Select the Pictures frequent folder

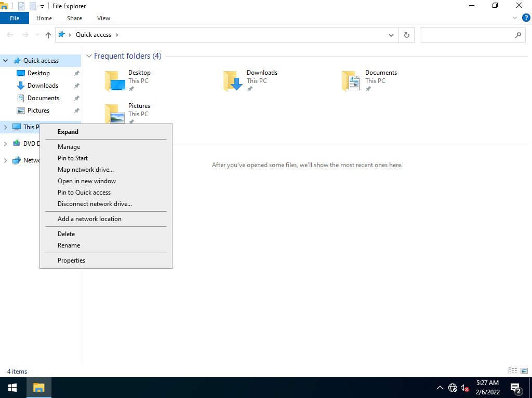tap(128, 113)
